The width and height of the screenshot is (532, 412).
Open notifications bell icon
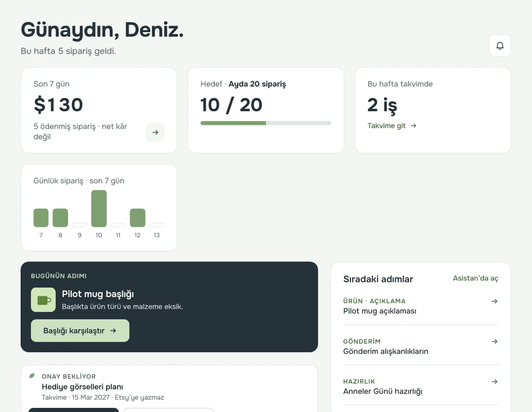click(500, 45)
